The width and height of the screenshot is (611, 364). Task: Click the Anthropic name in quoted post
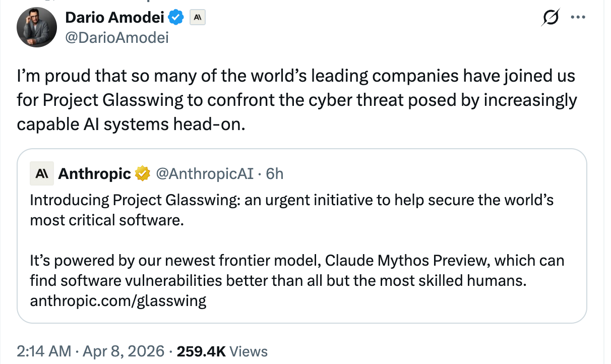[94, 174]
